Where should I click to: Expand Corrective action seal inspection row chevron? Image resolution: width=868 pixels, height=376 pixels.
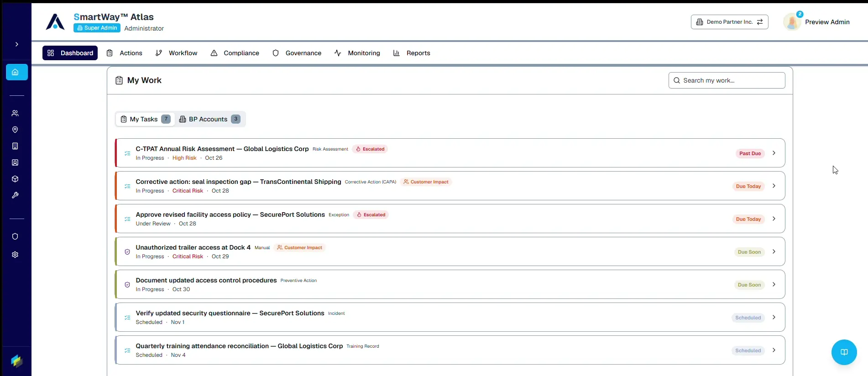click(x=774, y=186)
